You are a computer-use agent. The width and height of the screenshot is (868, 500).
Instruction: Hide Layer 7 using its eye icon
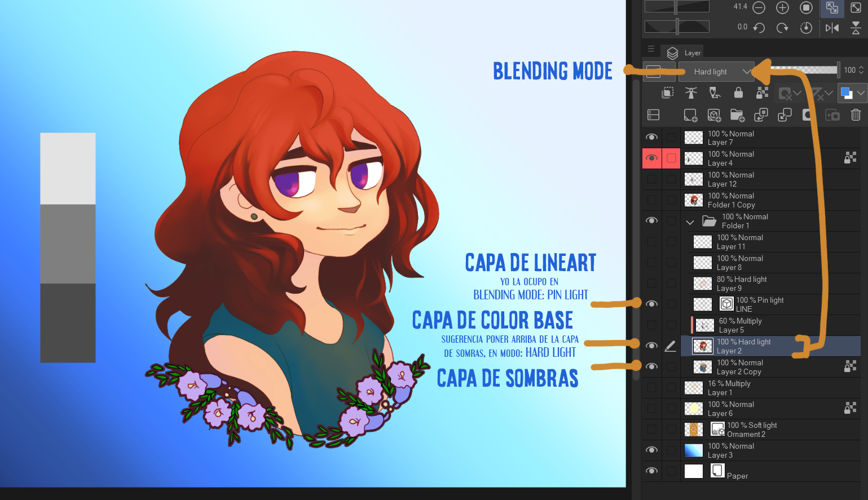(651, 138)
